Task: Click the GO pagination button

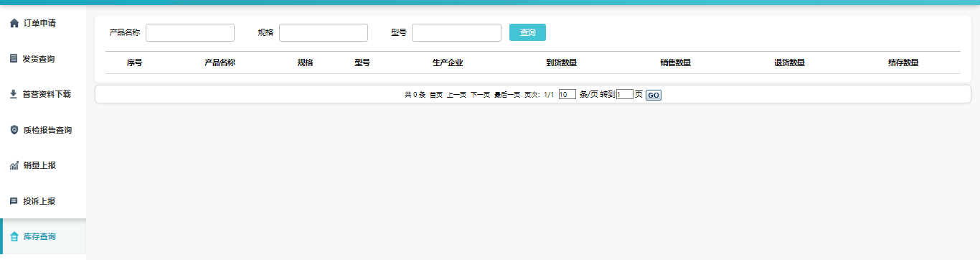Action: pyautogui.click(x=654, y=95)
